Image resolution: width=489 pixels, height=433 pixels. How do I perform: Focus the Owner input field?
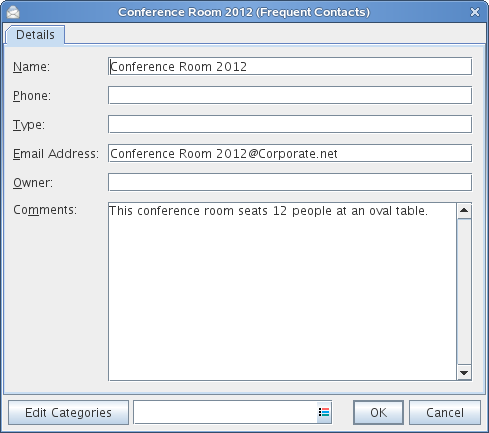click(x=290, y=182)
